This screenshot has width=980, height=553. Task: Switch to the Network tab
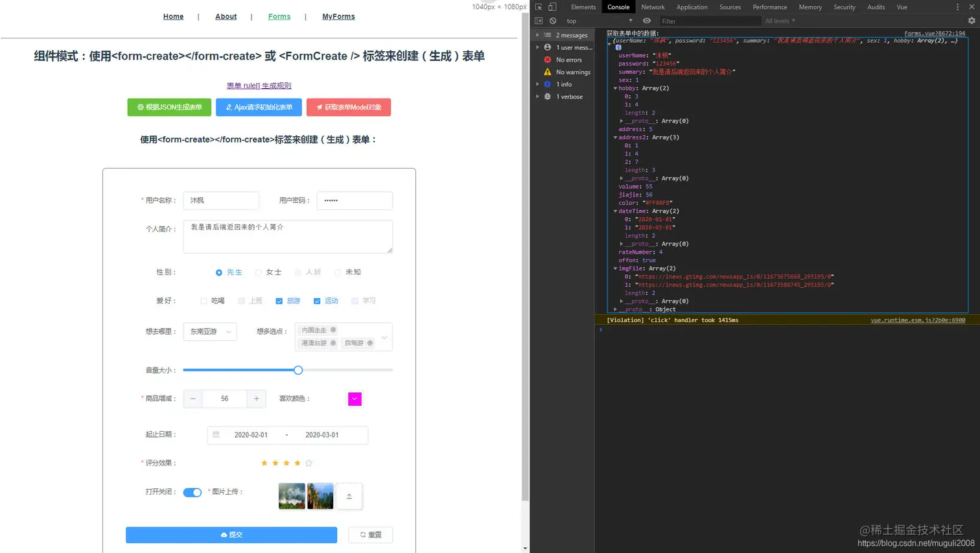(653, 6)
